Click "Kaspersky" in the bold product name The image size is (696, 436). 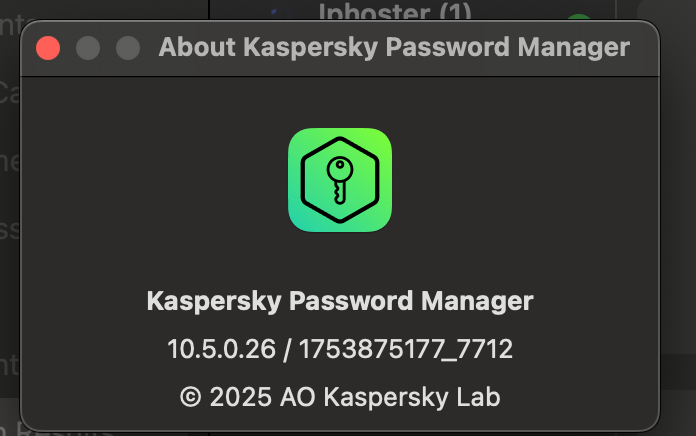point(203,301)
